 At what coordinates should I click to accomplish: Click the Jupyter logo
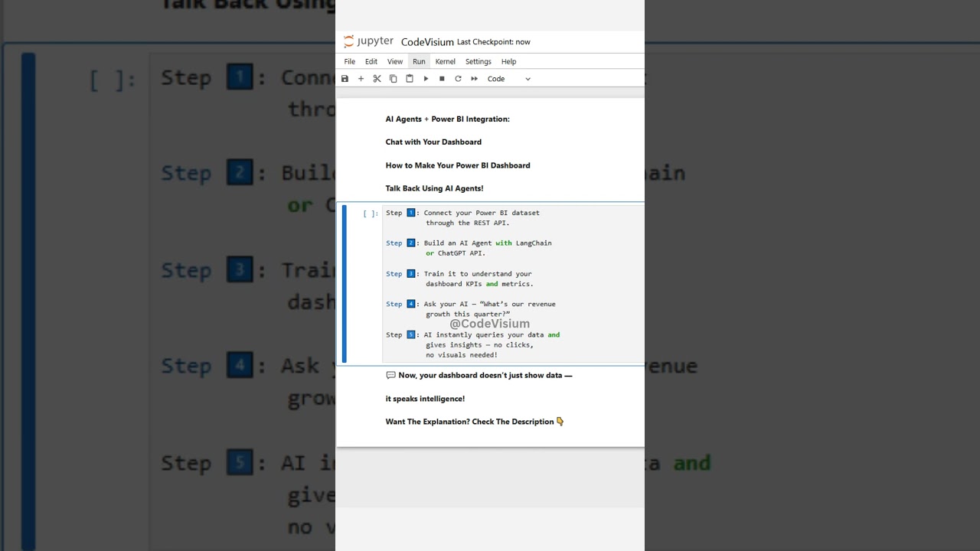(x=368, y=41)
